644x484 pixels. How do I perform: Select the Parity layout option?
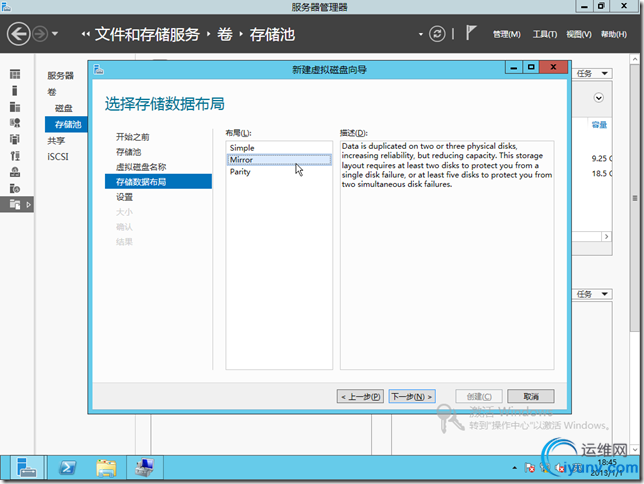pos(279,172)
